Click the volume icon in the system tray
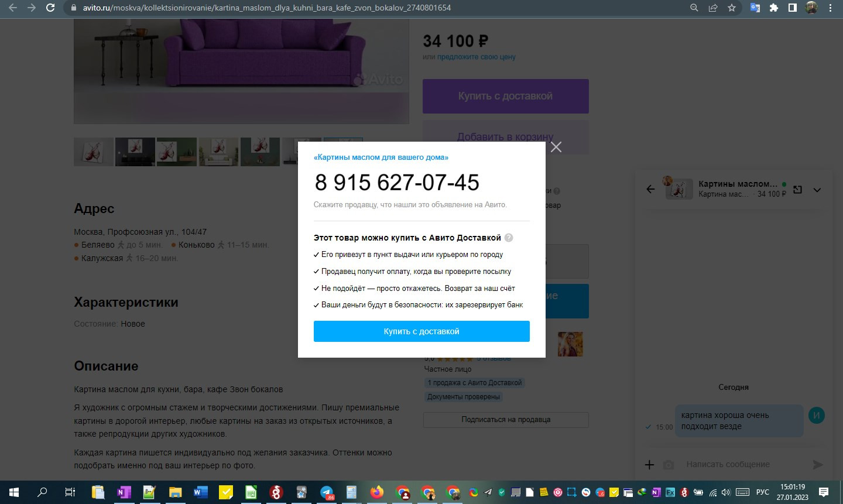This screenshot has height=504, width=843. [x=727, y=492]
